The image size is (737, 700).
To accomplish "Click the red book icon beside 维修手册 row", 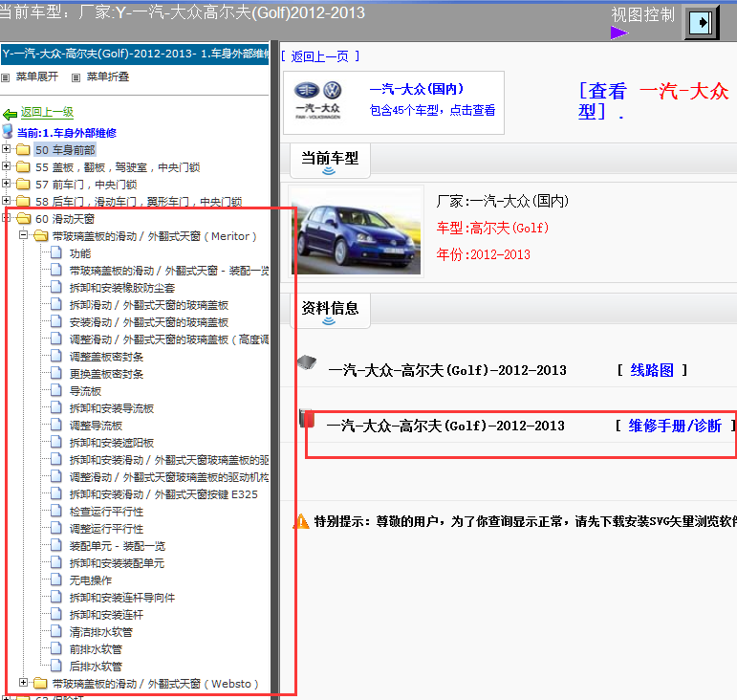I will click(307, 418).
